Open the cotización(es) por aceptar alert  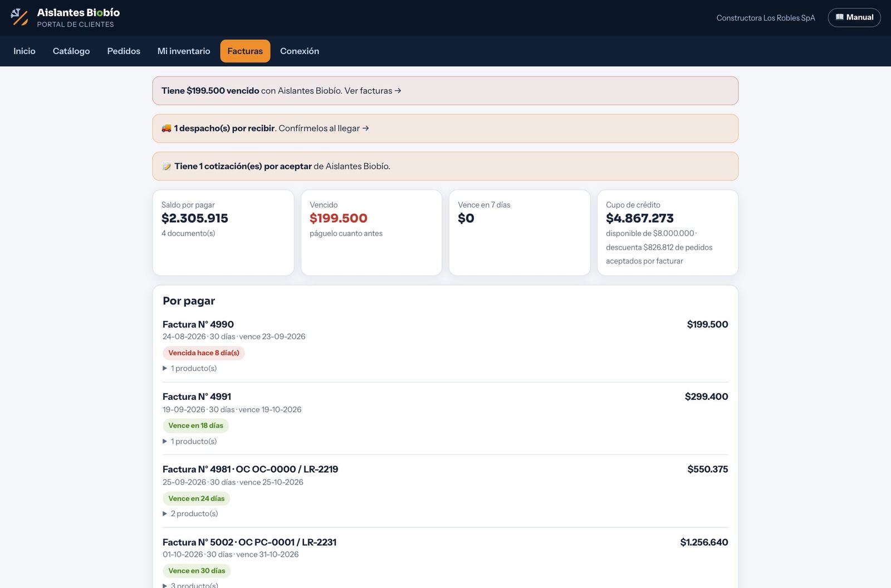(x=445, y=166)
